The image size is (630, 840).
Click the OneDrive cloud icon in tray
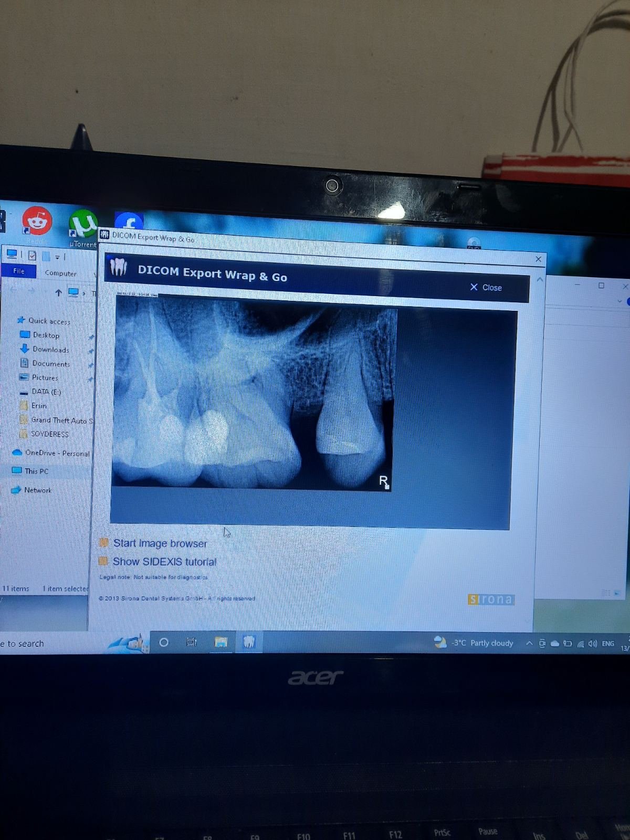(554, 643)
